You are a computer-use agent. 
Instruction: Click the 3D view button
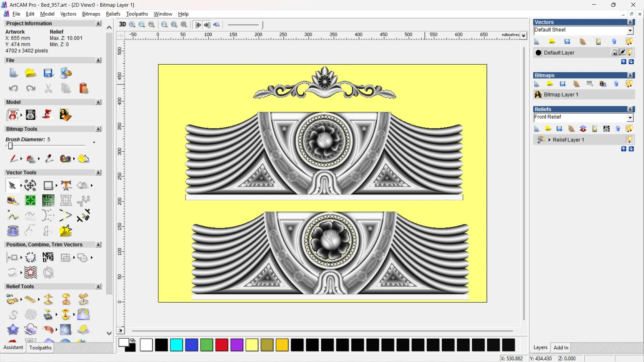point(122,24)
